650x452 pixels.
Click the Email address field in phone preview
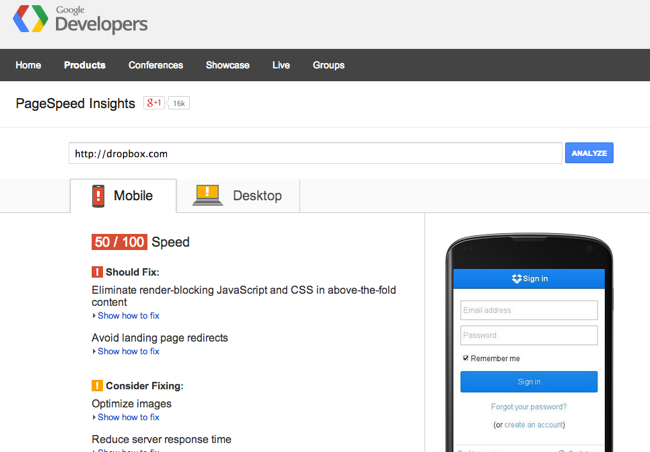tap(529, 310)
